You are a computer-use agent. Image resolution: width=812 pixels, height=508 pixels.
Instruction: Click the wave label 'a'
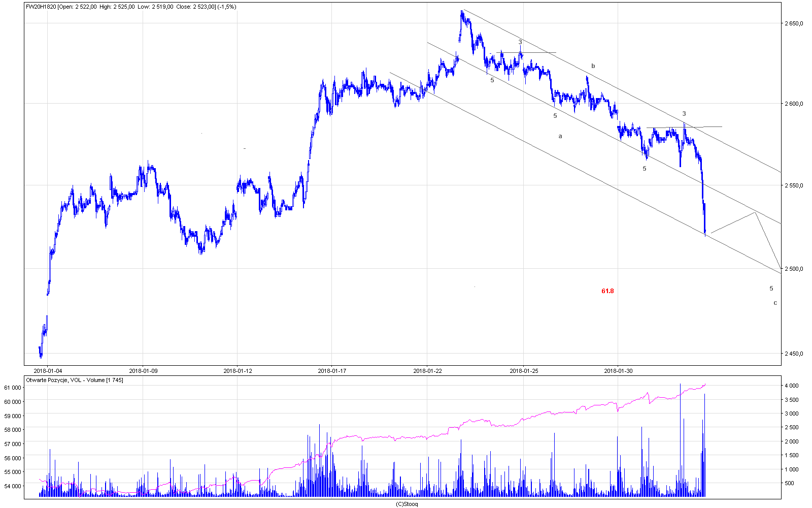[560, 136]
